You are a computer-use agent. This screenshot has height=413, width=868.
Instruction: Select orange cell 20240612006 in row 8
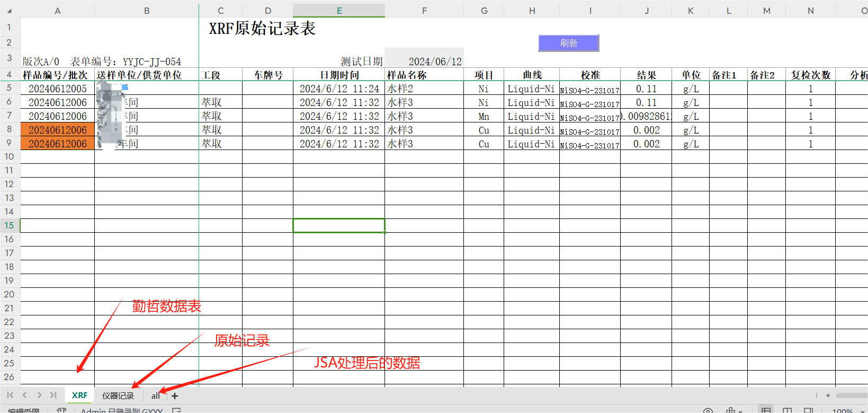(x=57, y=130)
